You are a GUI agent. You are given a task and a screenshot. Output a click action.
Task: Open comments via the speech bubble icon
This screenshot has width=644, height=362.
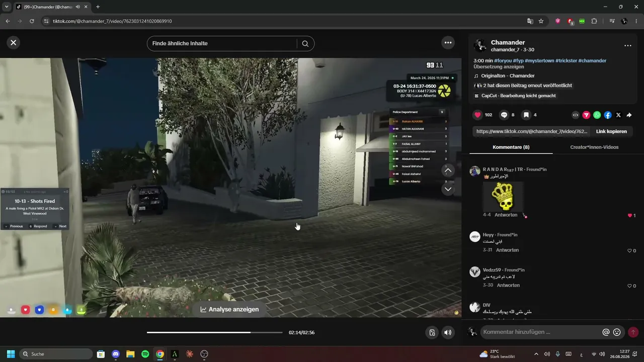(504, 115)
